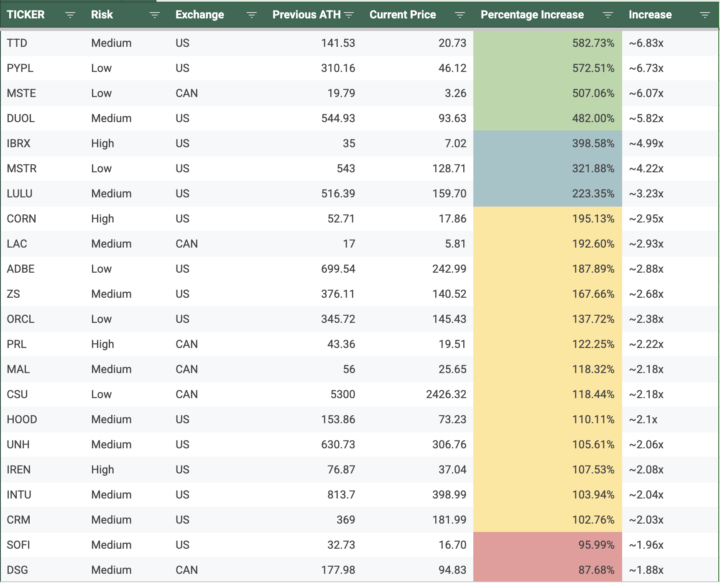720x583 pixels.
Task: Click the LAC ticker cell
Action: pyautogui.click(x=43, y=244)
